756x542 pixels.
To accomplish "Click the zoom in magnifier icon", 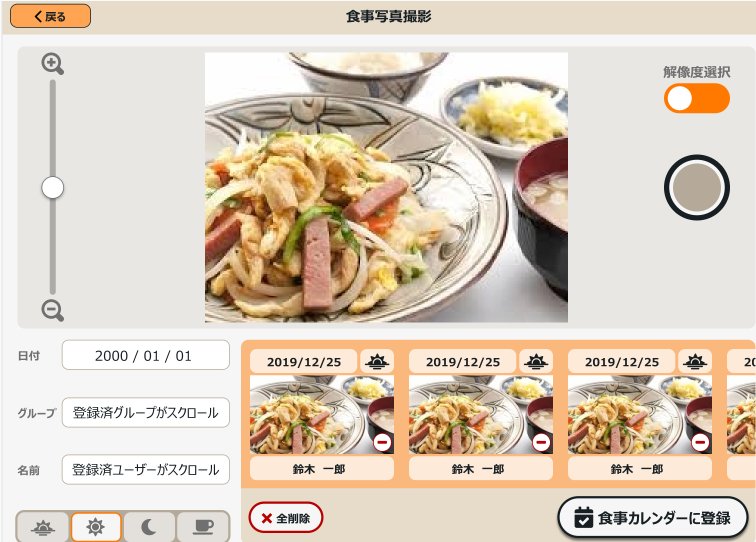I will click(53, 64).
